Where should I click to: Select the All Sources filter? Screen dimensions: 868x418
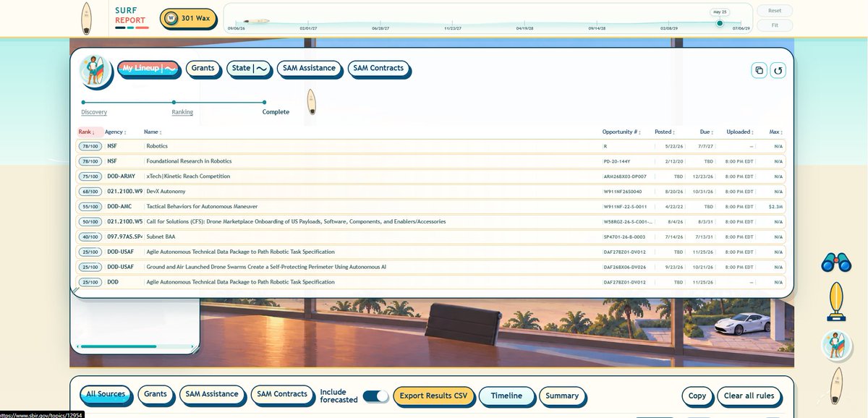click(106, 395)
